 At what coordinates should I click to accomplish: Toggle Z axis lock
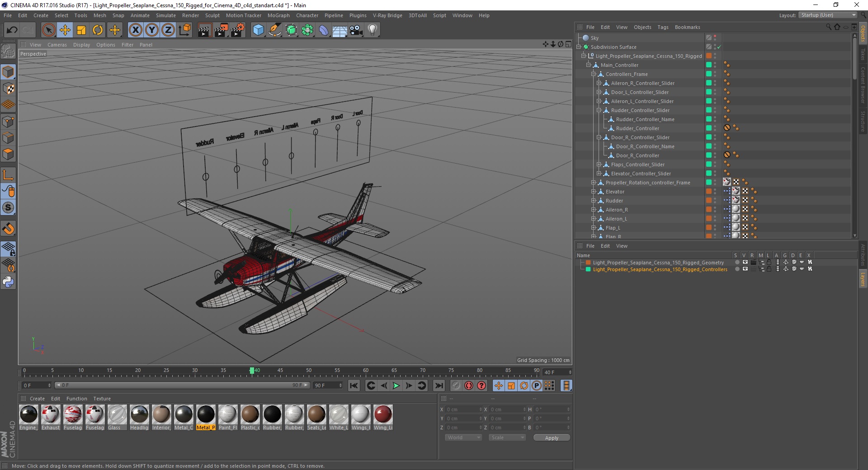coord(168,30)
